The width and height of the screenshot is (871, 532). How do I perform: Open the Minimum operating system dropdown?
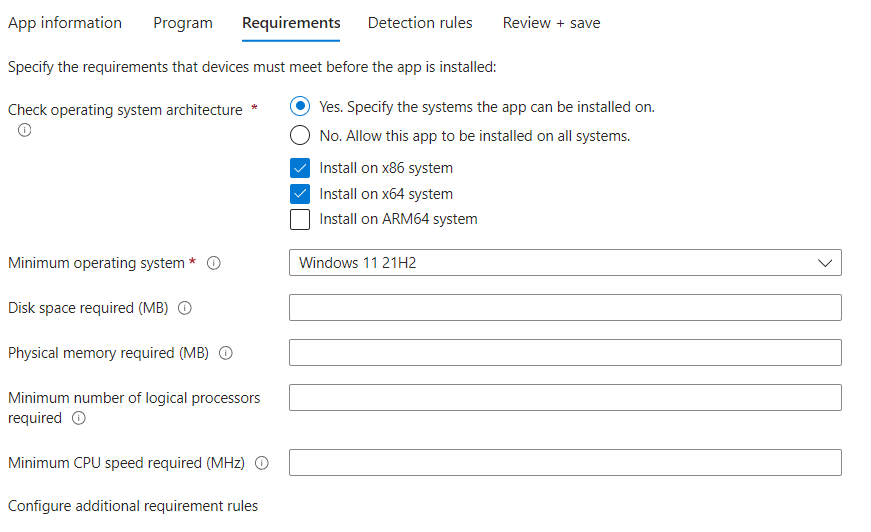(x=565, y=263)
